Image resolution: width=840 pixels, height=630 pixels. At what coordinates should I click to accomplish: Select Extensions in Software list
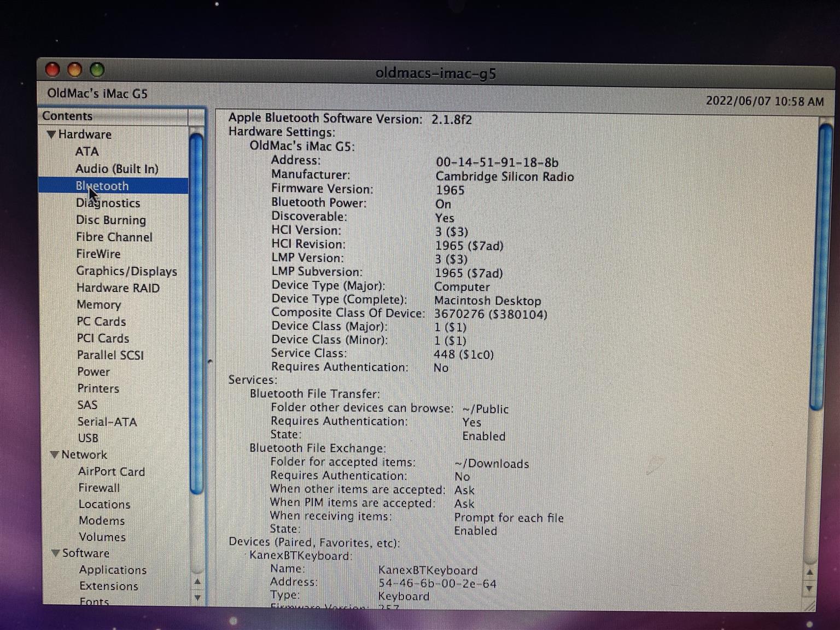108,586
